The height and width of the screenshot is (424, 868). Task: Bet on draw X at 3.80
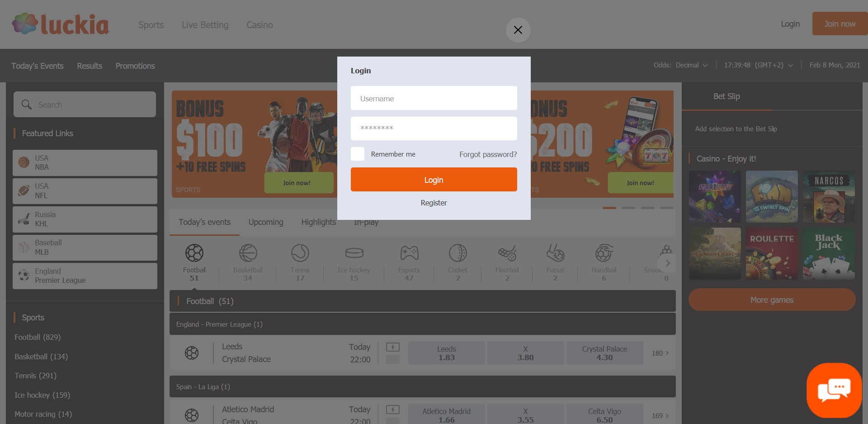[525, 353]
